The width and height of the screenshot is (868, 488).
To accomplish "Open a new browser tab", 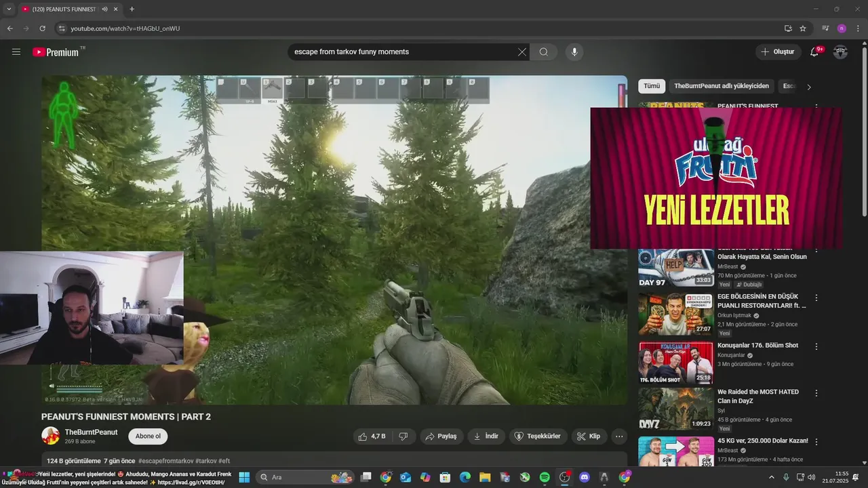I will pos(132,9).
